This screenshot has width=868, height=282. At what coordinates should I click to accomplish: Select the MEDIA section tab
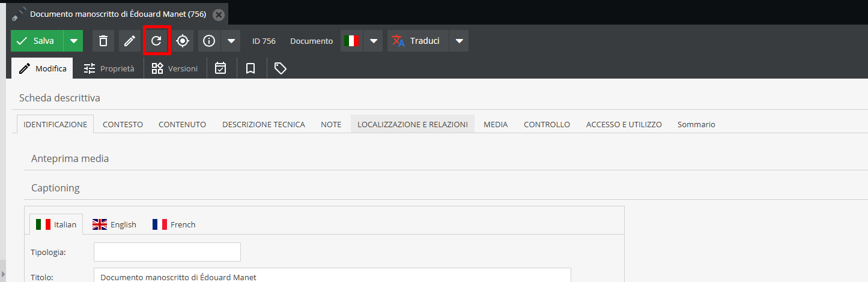pos(496,124)
